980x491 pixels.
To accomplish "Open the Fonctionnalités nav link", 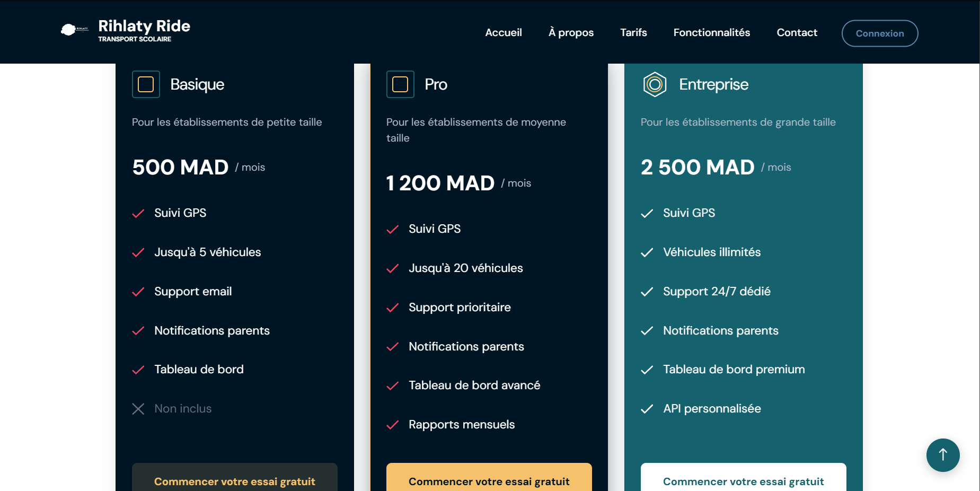I will click(x=711, y=33).
